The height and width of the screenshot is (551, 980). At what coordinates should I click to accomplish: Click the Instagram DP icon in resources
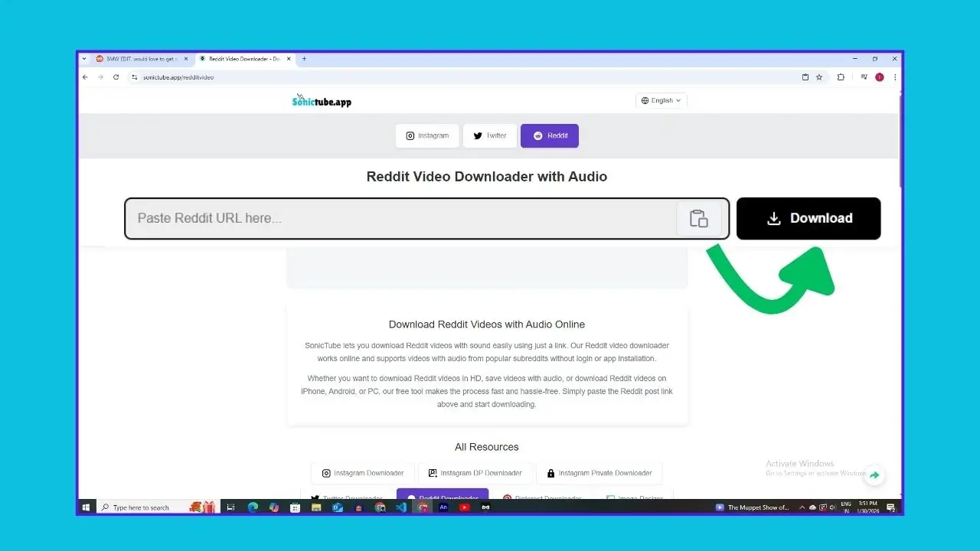(x=433, y=473)
